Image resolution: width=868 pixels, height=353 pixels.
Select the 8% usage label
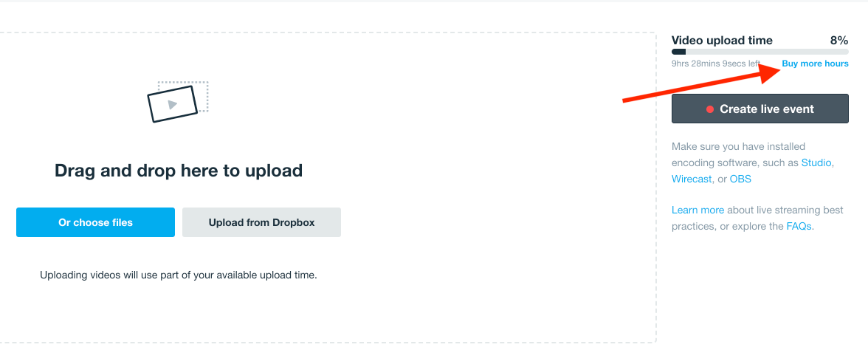838,41
